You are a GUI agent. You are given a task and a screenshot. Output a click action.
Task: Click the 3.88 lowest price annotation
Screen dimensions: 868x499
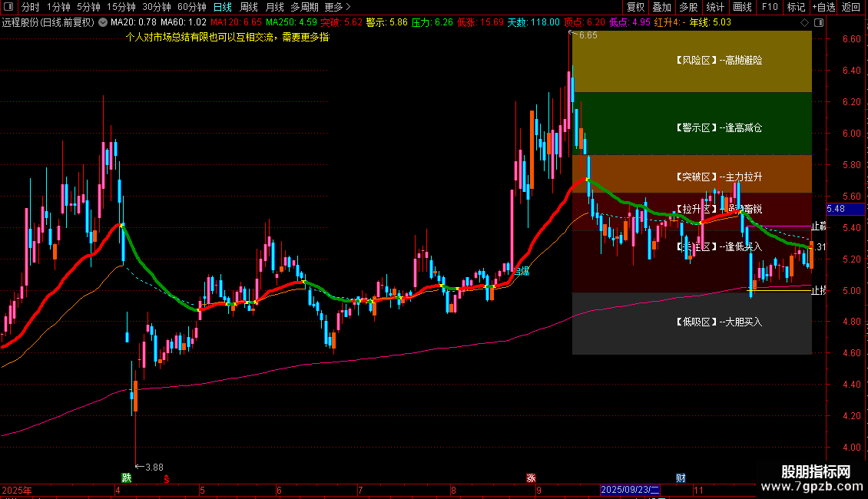150,468
